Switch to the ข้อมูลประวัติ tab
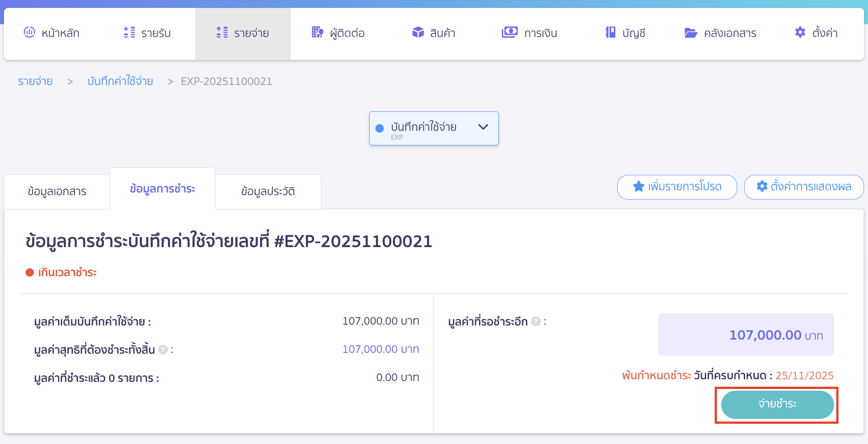 pyautogui.click(x=268, y=192)
